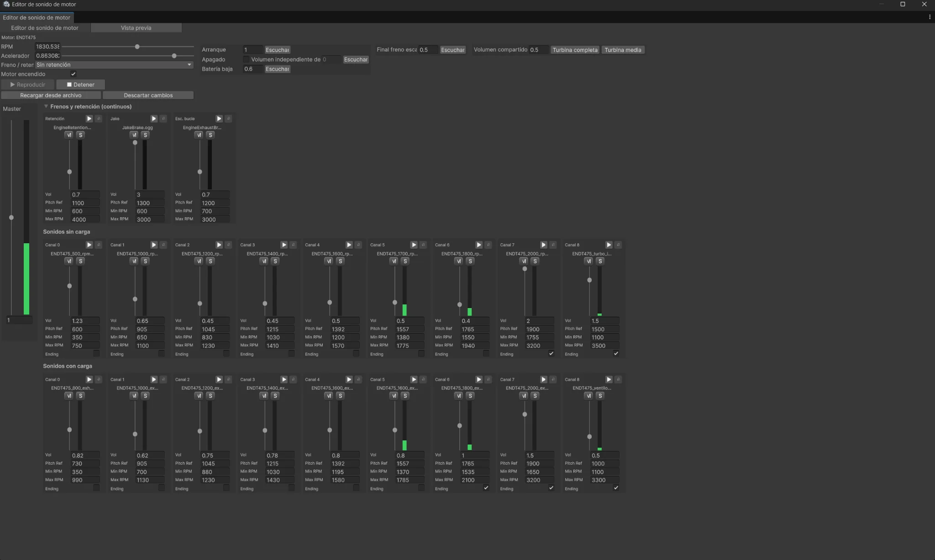Play the Esc. bucle channel sound
Viewport: 935px width, 560px height.
(x=219, y=119)
